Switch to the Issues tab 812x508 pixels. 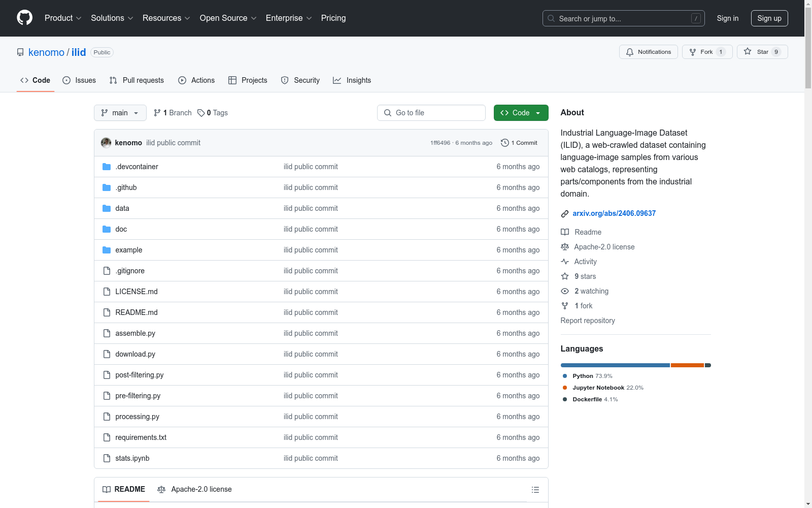pyautogui.click(x=79, y=80)
